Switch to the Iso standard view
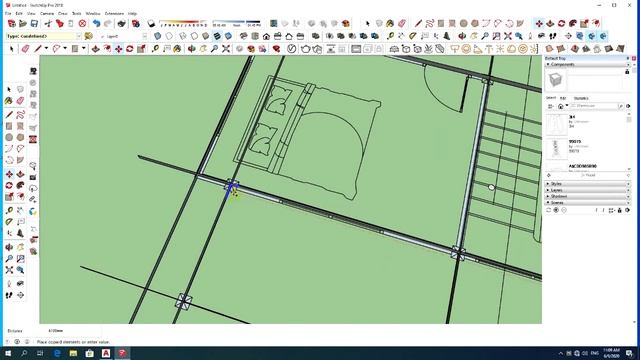Screen dimensions: 640x360 pyautogui.click(x=244, y=36)
